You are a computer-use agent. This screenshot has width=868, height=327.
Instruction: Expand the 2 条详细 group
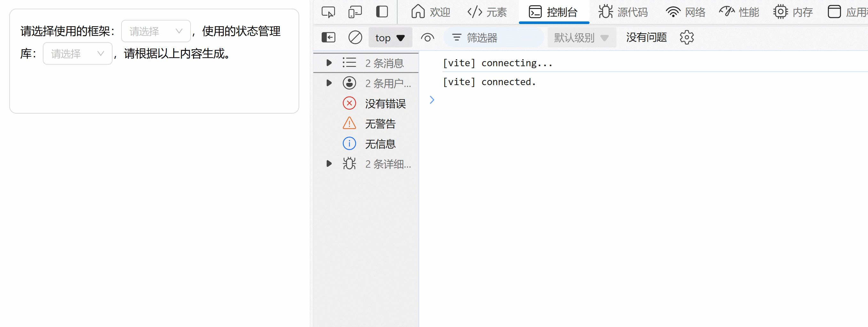329,164
